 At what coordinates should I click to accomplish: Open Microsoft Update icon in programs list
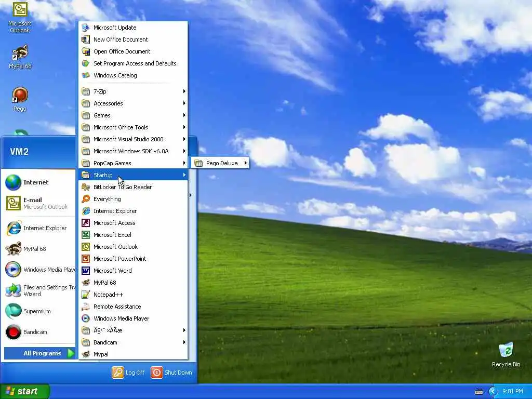(x=86, y=28)
